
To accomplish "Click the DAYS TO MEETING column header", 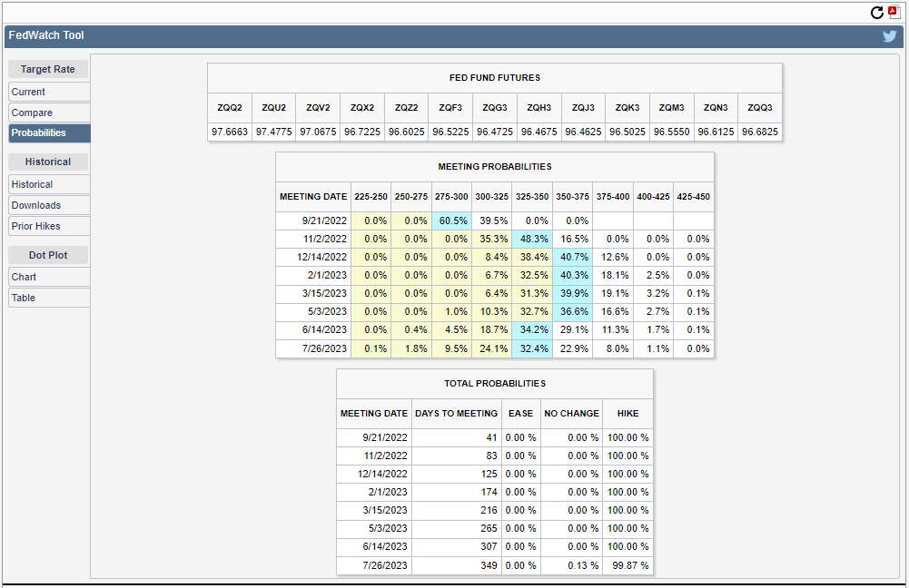I will (x=456, y=414).
